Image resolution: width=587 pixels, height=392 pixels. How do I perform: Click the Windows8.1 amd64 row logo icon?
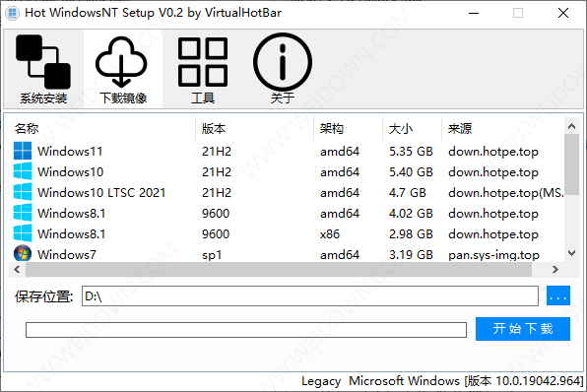coord(23,213)
